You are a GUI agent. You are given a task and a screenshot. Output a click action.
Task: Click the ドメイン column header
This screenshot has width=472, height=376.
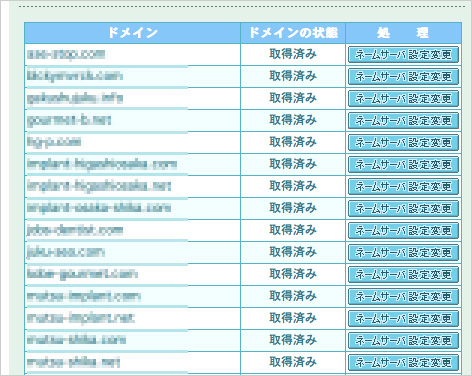coord(132,33)
